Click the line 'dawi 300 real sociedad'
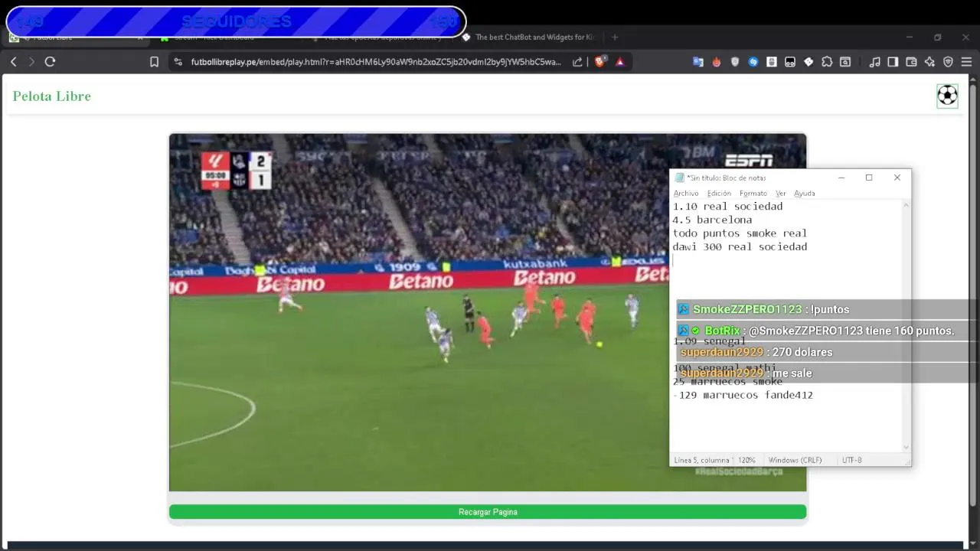Viewport: 980px width, 551px height. (x=740, y=247)
